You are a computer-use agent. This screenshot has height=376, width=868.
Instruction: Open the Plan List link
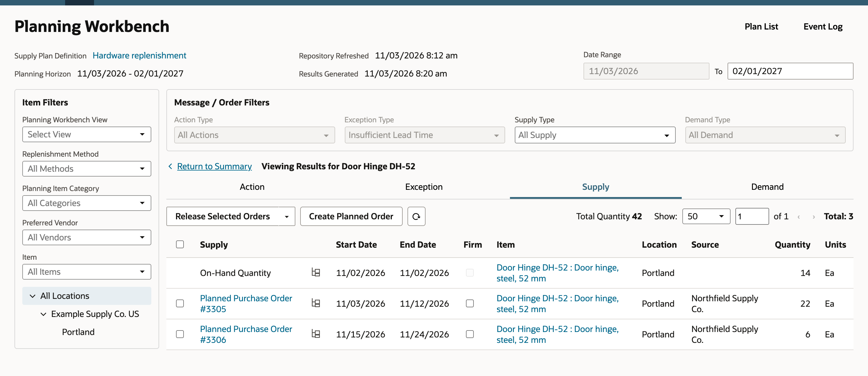[x=761, y=27]
